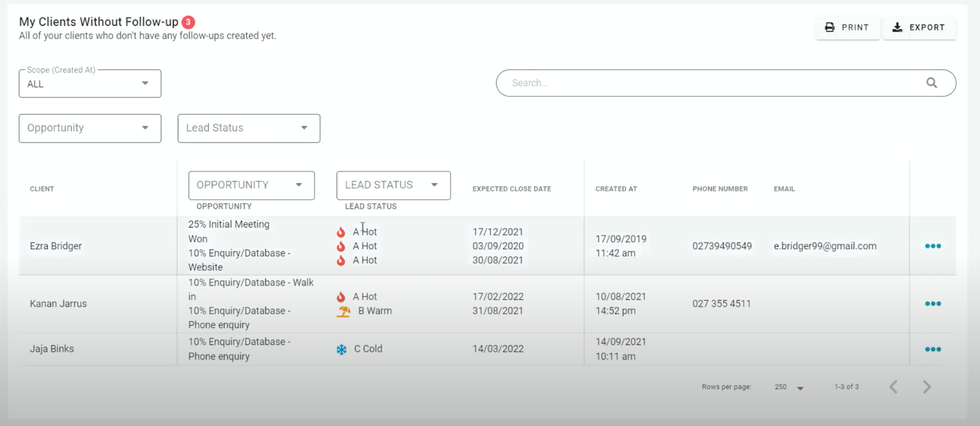Print the client list
Viewport: 980px width, 426px height.
pyautogui.click(x=847, y=28)
